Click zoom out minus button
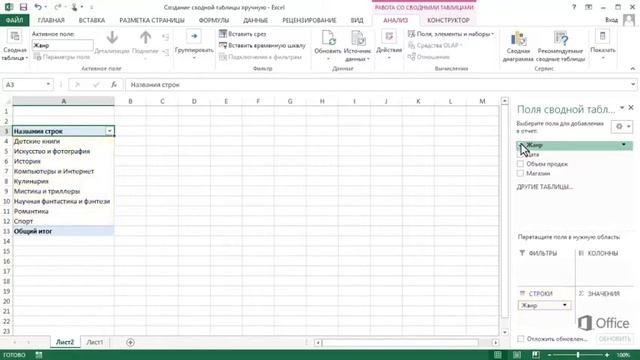The width and height of the screenshot is (640, 360). pos(549,355)
